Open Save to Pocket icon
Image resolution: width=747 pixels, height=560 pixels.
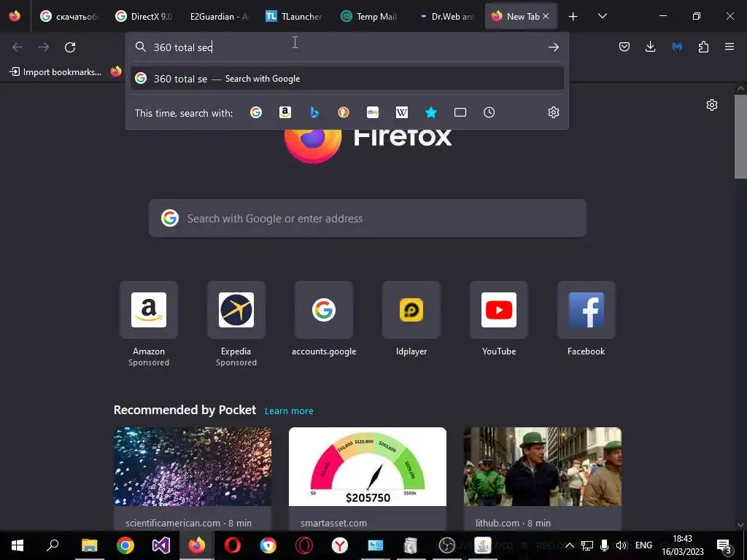pos(624,47)
